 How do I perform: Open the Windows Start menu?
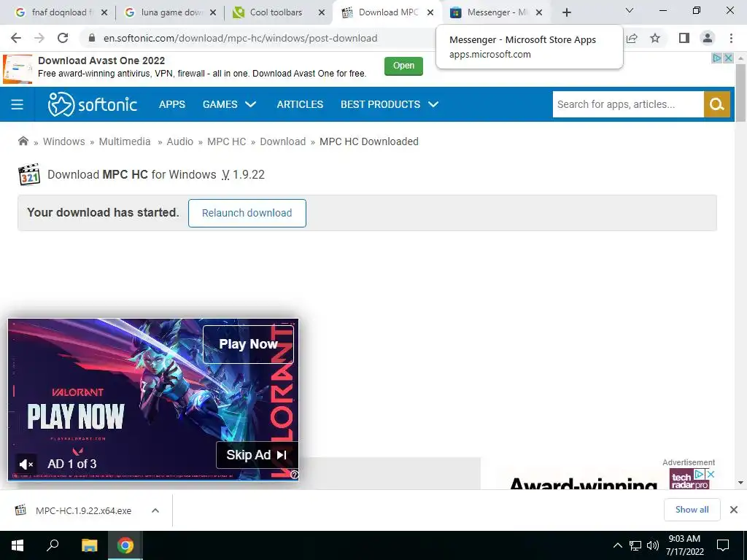tap(18, 545)
